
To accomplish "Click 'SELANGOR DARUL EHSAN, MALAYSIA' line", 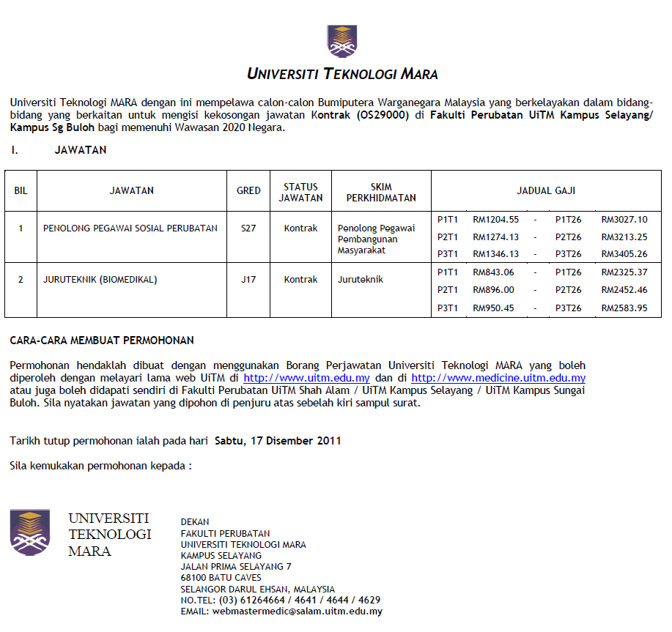I will pos(257,590).
